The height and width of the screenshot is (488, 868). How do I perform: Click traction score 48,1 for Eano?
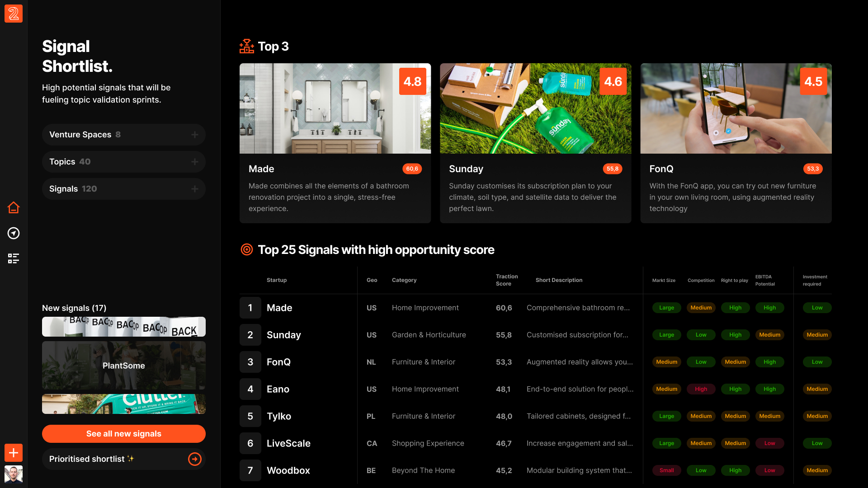pyautogui.click(x=503, y=389)
